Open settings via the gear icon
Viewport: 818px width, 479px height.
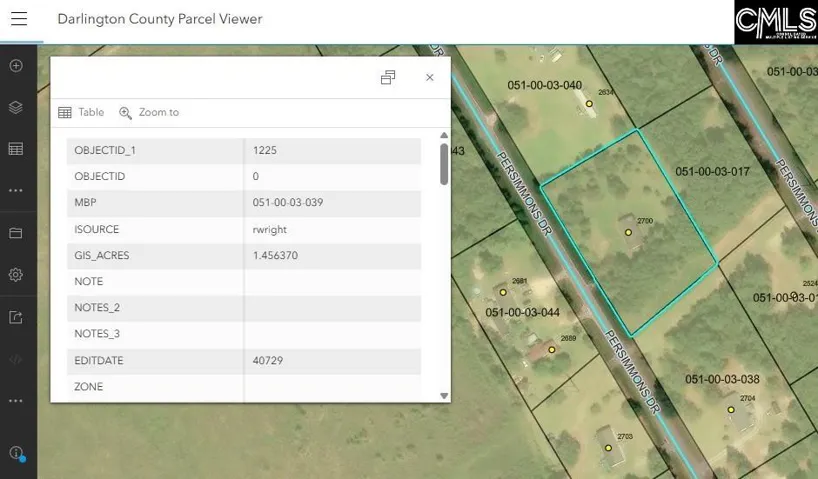click(16, 275)
